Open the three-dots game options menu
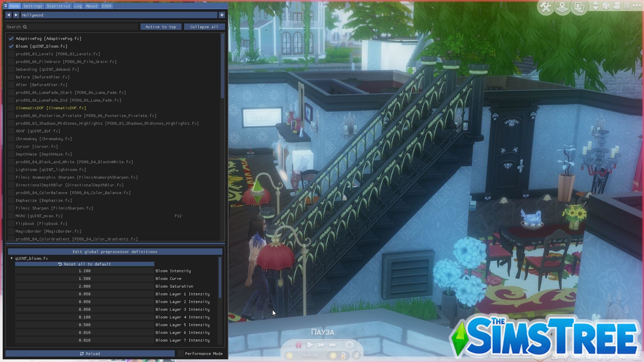This screenshot has width=644, height=362. click(x=637, y=6)
